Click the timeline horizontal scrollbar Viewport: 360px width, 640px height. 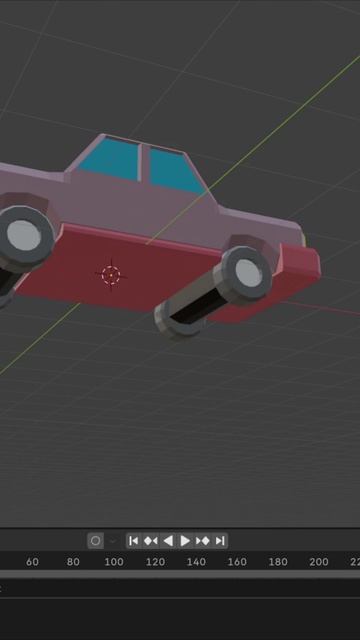click(x=180, y=574)
